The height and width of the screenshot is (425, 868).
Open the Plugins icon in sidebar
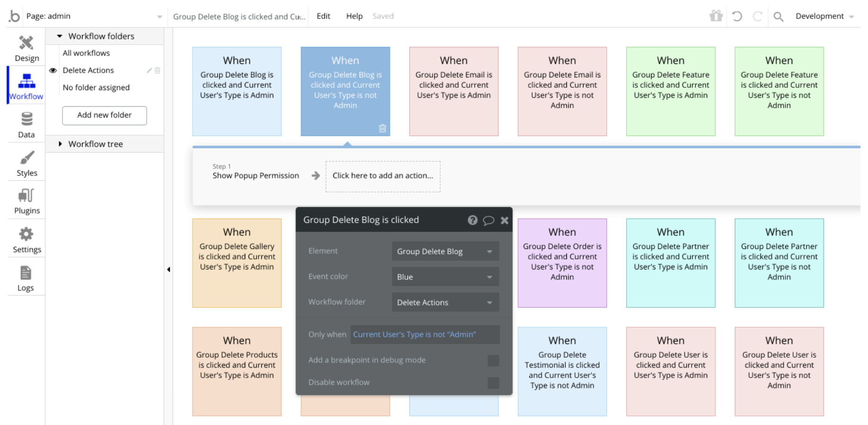tap(27, 195)
